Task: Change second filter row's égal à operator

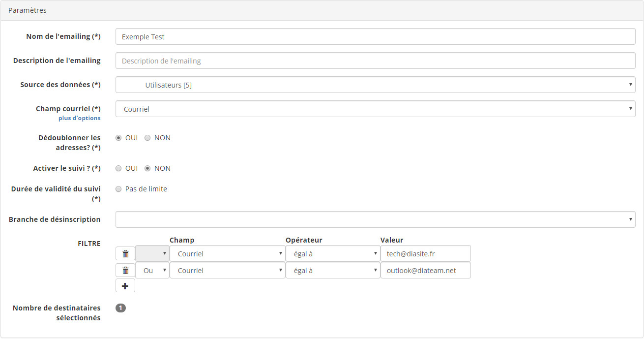Action: point(333,271)
